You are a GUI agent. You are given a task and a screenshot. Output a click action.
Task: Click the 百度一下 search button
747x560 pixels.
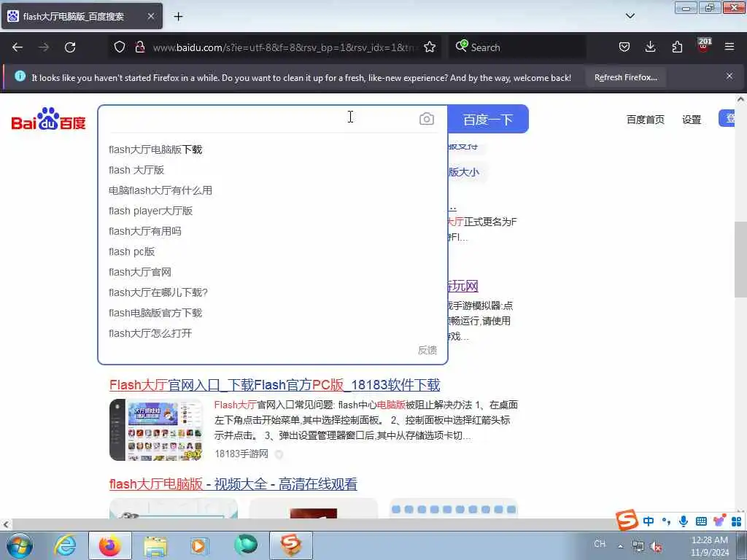[488, 119]
